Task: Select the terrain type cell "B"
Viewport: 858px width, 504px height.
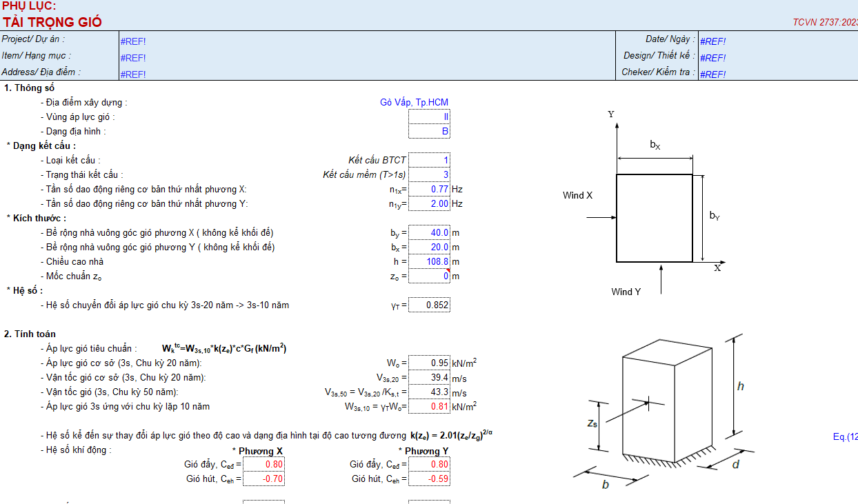Action: coord(429,132)
